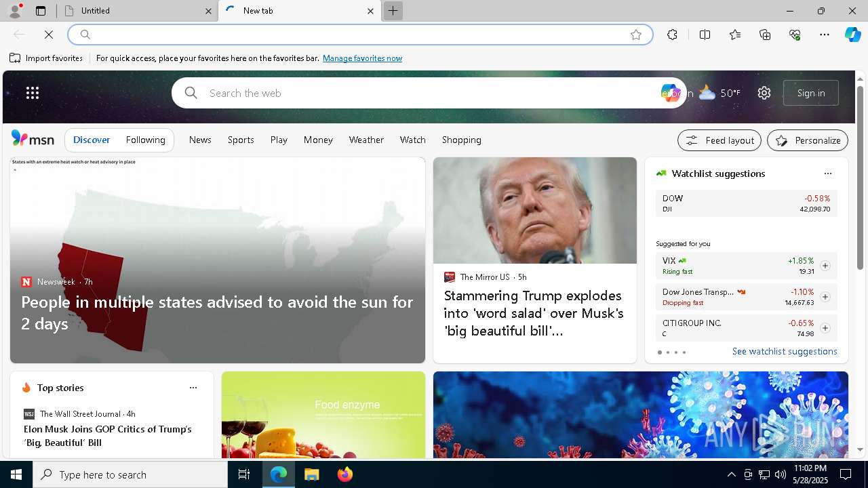The height and width of the screenshot is (488, 868).
Task: Open the Weather menu item
Action: pos(366,140)
